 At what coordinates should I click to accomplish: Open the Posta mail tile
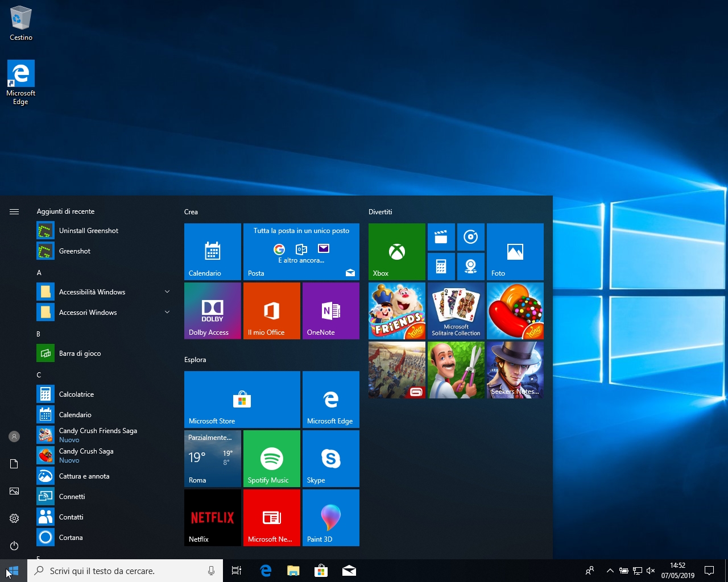(301, 252)
